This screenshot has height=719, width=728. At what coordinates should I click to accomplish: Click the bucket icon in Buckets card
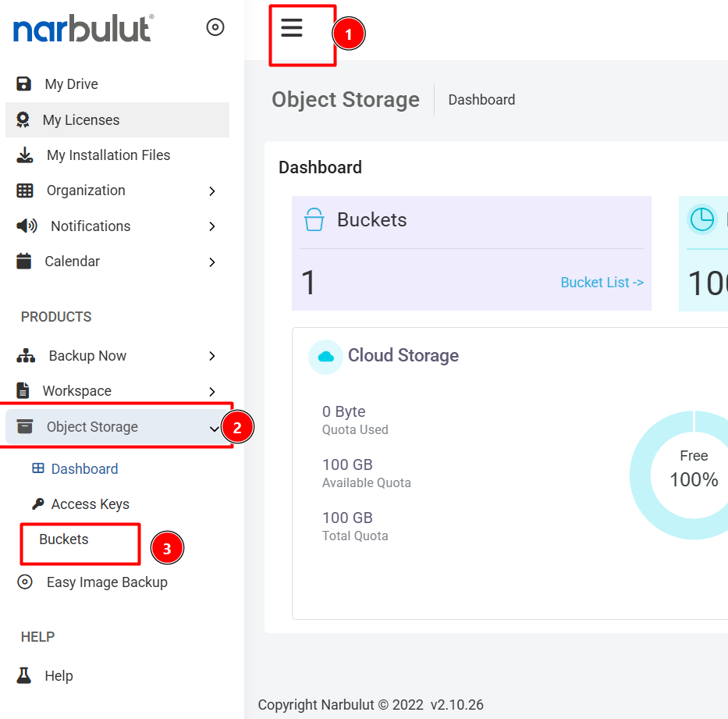[314, 219]
